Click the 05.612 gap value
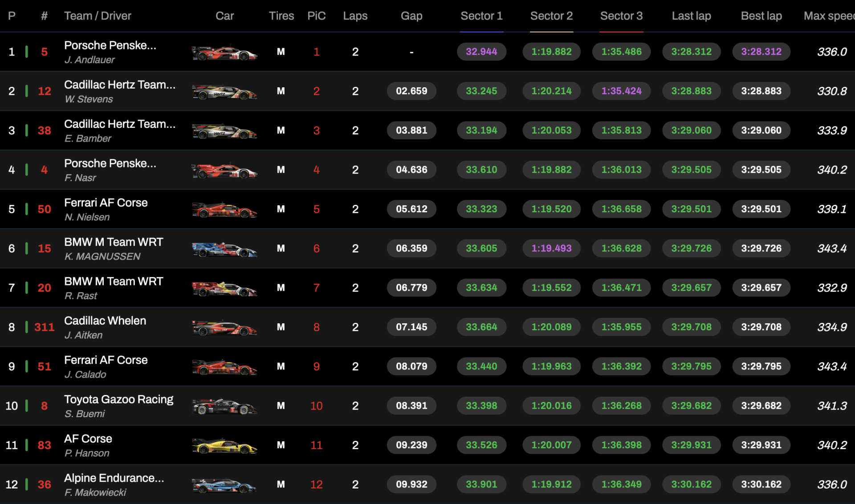855x504 pixels. [x=411, y=209]
